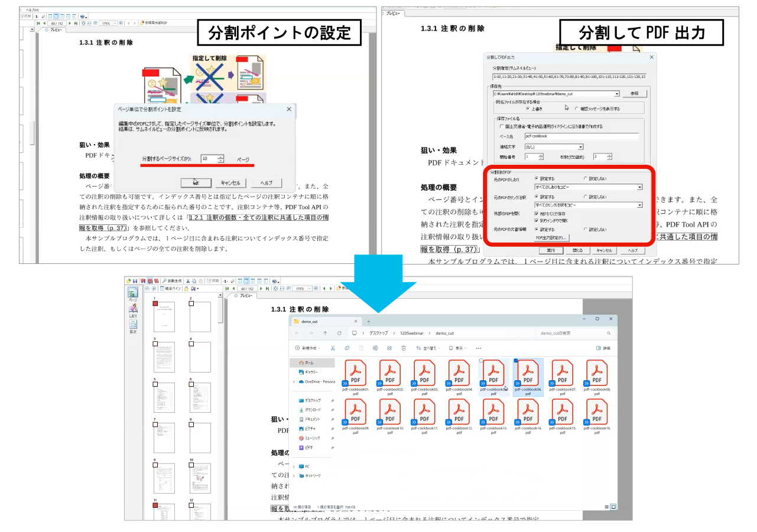Toggle the 相対パスで保存 checkbox
This screenshot has height=532, width=757.
coord(537,213)
